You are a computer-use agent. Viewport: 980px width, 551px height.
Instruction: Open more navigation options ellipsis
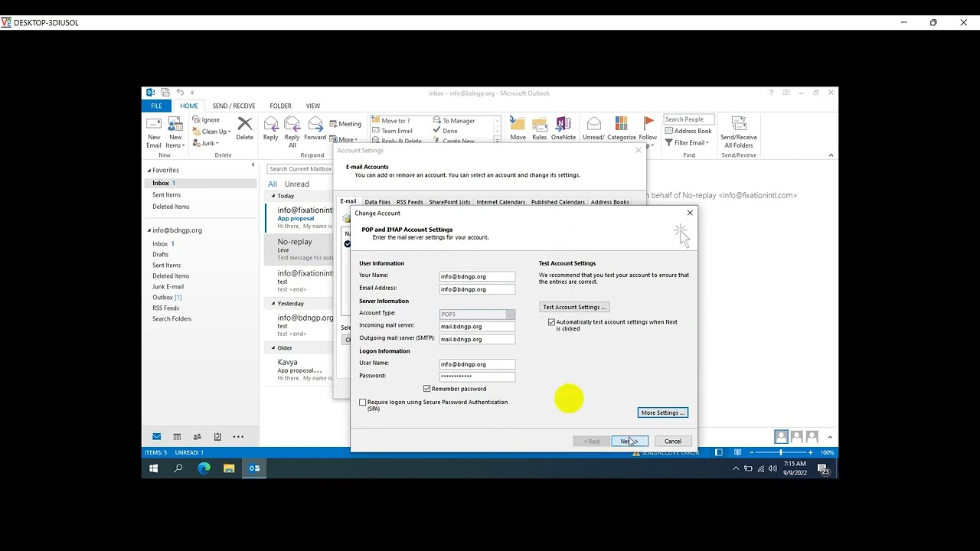pyautogui.click(x=238, y=436)
